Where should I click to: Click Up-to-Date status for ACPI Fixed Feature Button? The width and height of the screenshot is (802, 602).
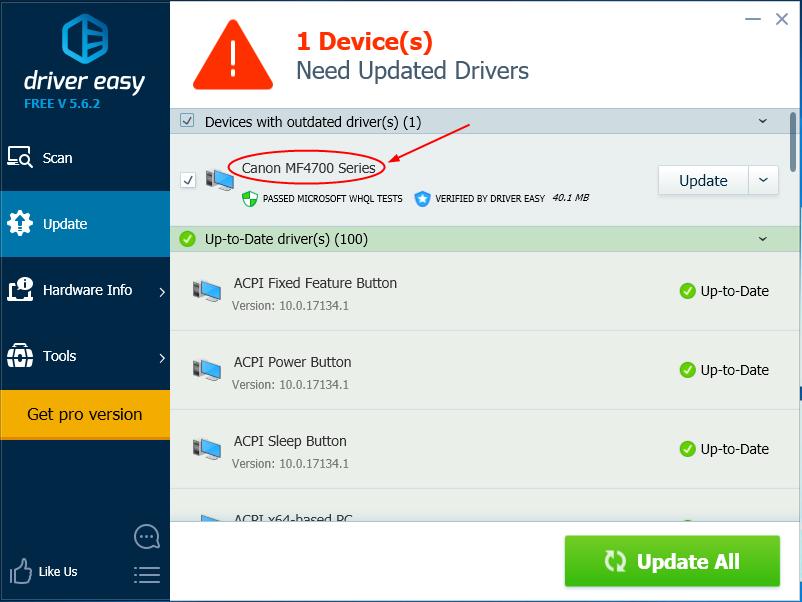coord(734,291)
